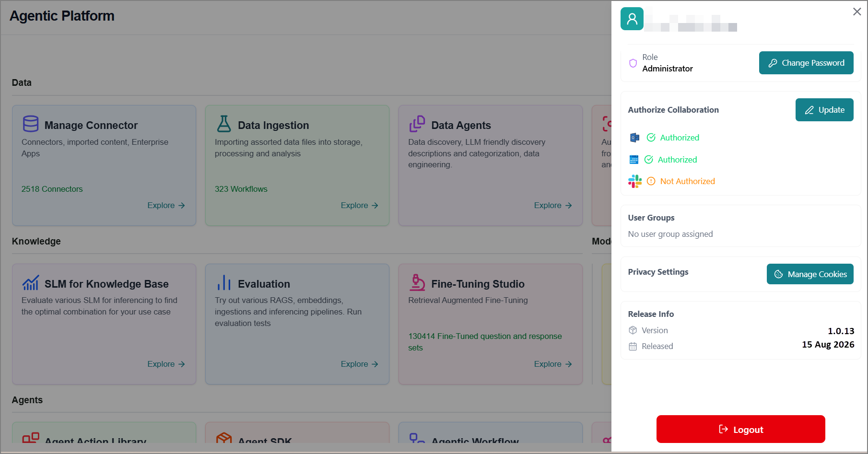This screenshot has width=868, height=454.
Task: Click the Manage Connector database icon
Action: (x=31, y=124)
